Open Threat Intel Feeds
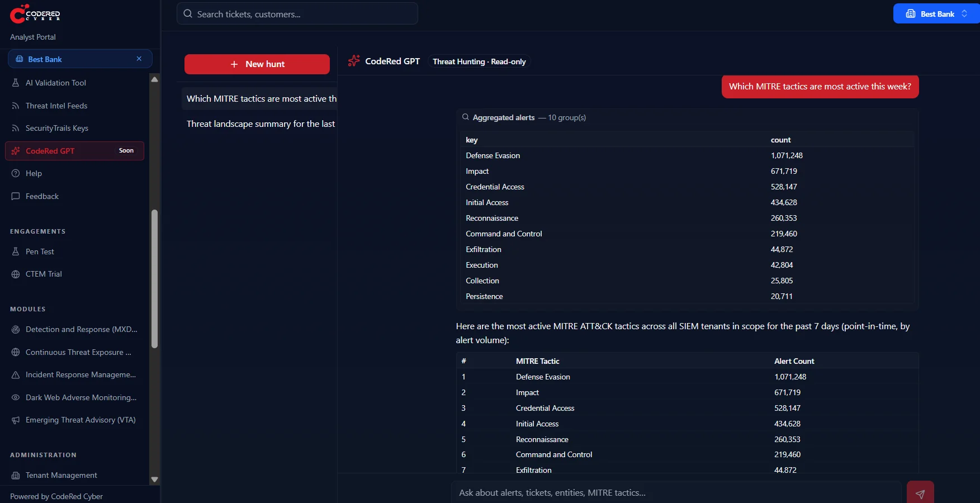This screenshot has height=503, width=980. pos(56,106)
